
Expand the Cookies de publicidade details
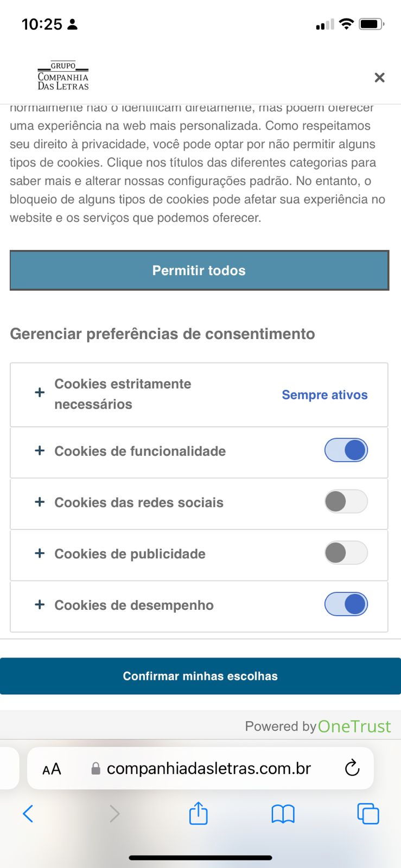[40, 553]
